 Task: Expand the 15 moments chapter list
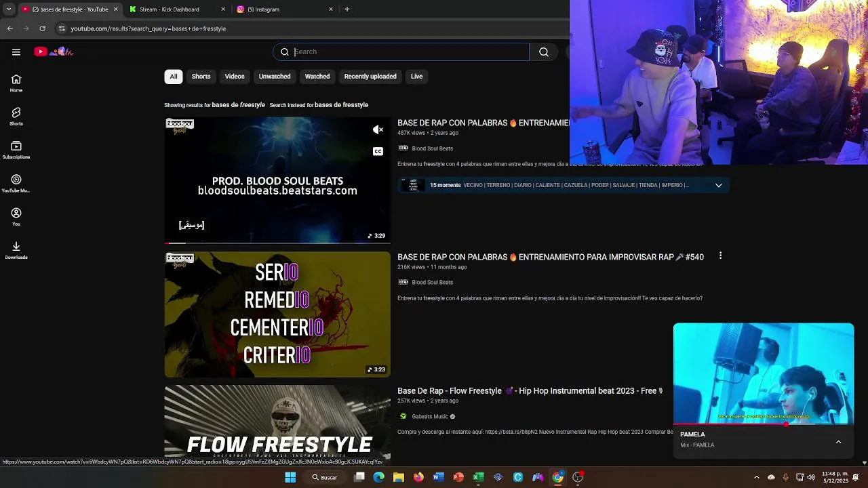[x=718, y=185]
